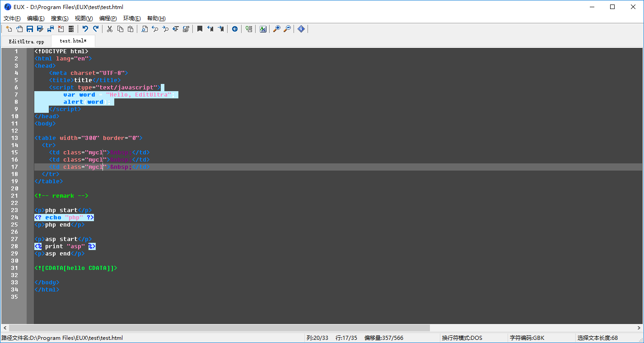Click the Undo arrow icon
The width and height of the screenshot is (644, 343).
pyautogui.click(x=85, y=29)
